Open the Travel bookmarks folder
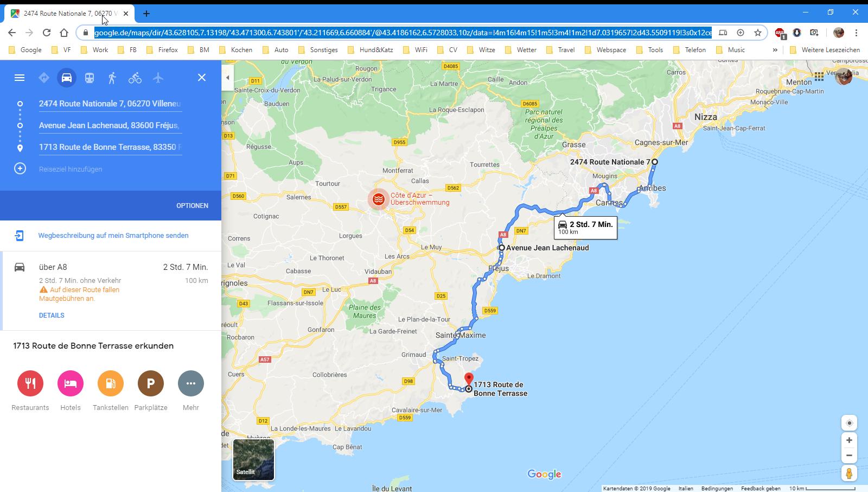This screenshot has height=492, width=868. point(560,50)
